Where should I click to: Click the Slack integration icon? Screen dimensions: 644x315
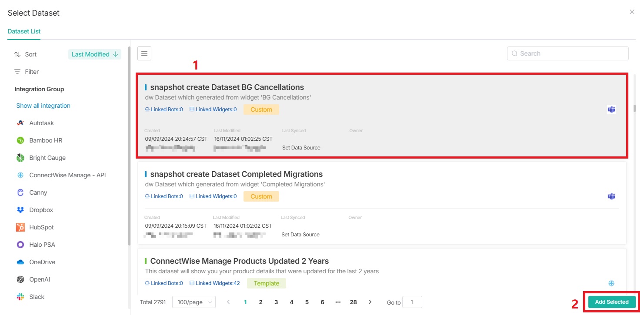click(x=20, y=297)
